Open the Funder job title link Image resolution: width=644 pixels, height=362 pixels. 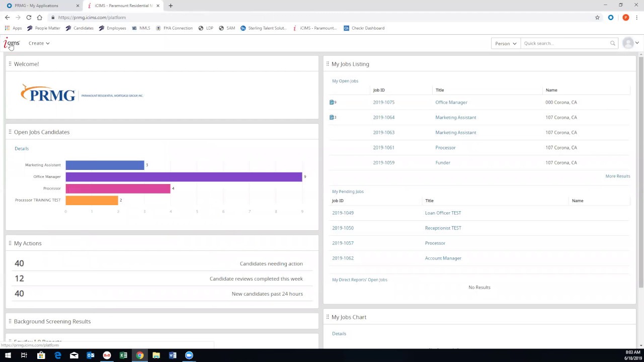(443, 162)
